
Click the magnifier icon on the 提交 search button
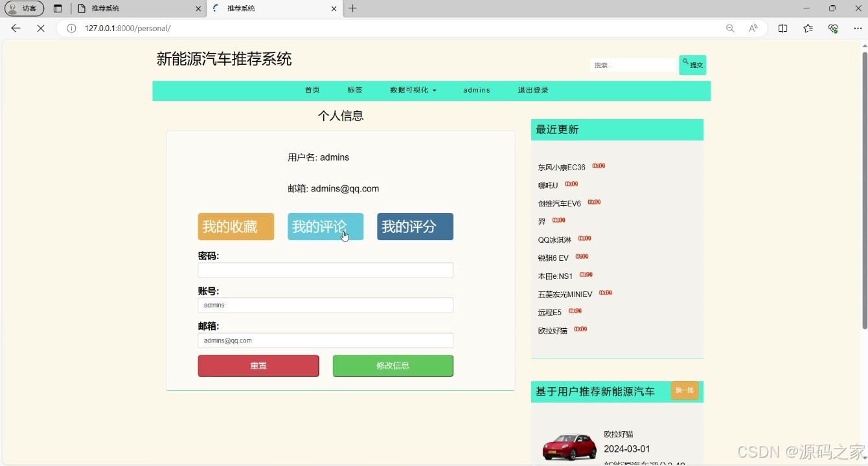click(x=685, y=61)
